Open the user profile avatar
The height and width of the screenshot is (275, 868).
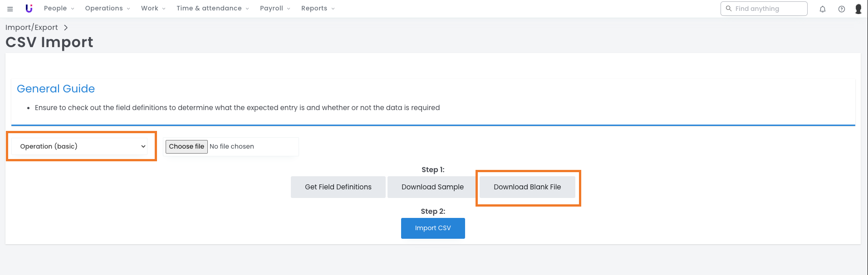[x=858, y=9]
